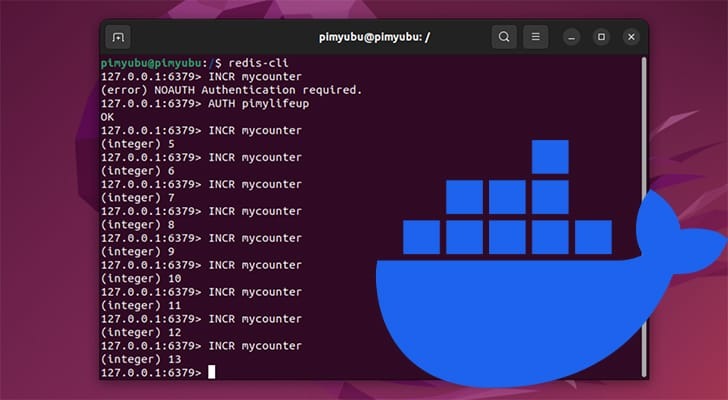Click the terminal title pimyubu@pimyubu: /
Viewport: 728px width, 400px height.
(x=374, y=37)
